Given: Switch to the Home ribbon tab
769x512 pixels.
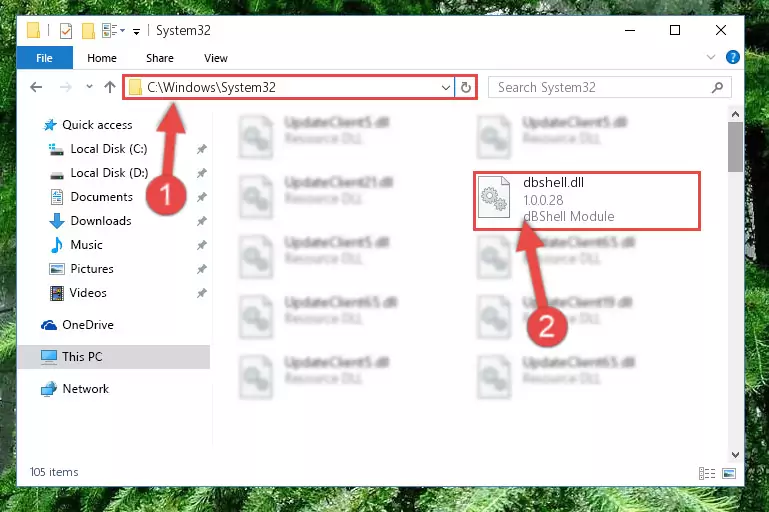Looking at the screenshot, I should (102, 58).
